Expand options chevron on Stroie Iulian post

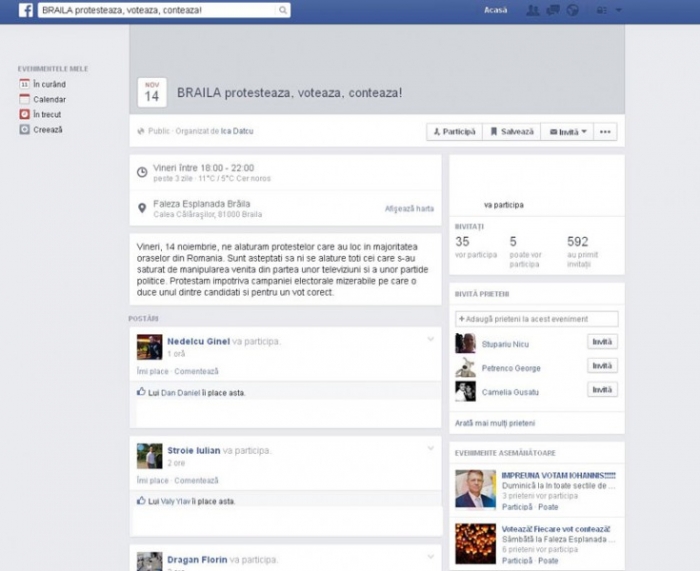[431, 449]
